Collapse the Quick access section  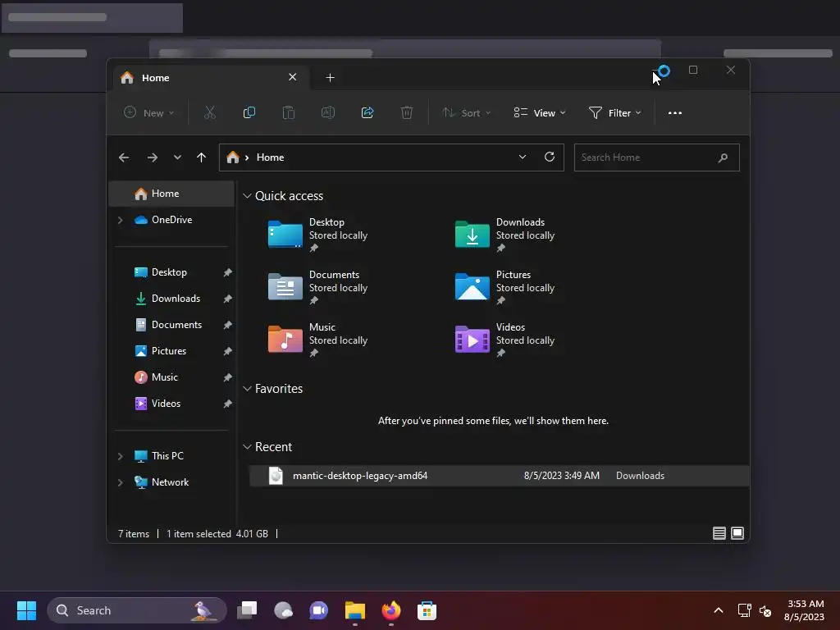pyautogui.click(x=247, y=196)
